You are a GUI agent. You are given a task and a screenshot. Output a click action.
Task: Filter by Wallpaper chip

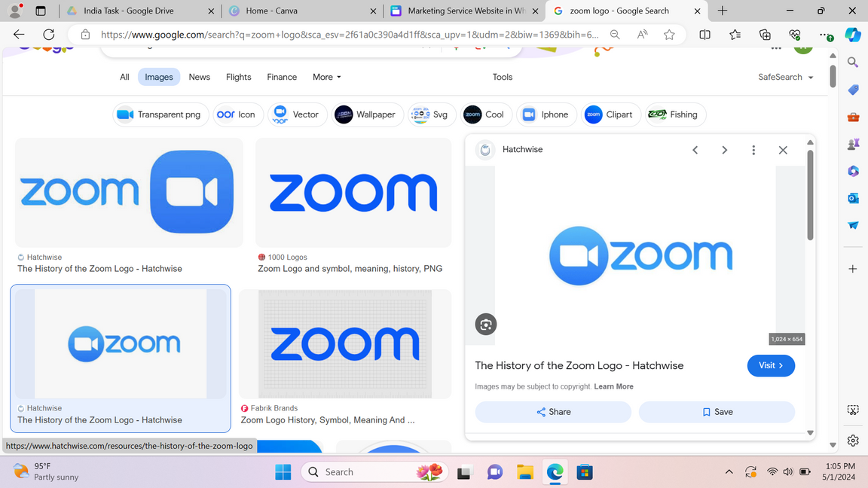368,114
